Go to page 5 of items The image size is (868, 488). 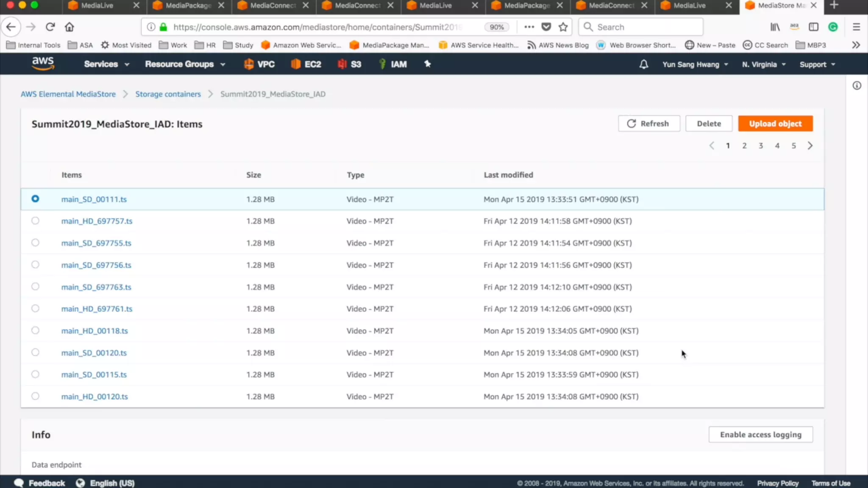point(793,146)
